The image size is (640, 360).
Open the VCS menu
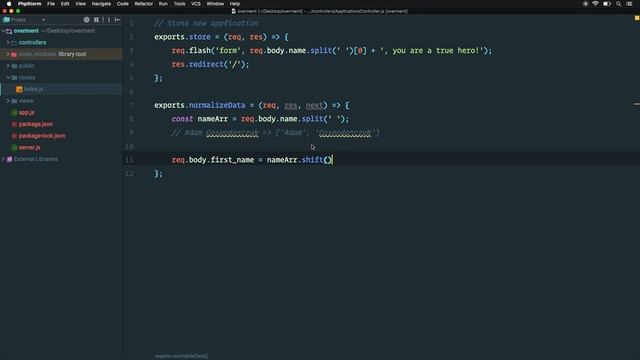pyautogui.click(x=196, y=4)
